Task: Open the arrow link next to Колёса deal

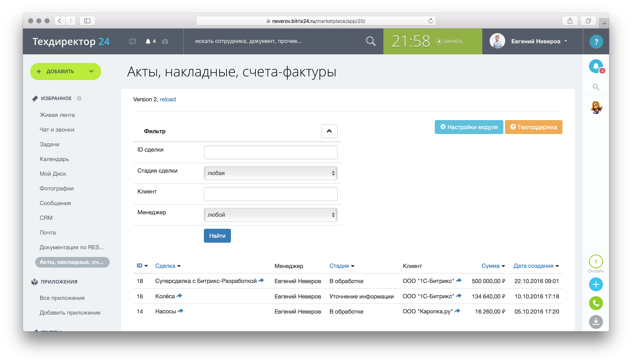Action: [179, 296]
